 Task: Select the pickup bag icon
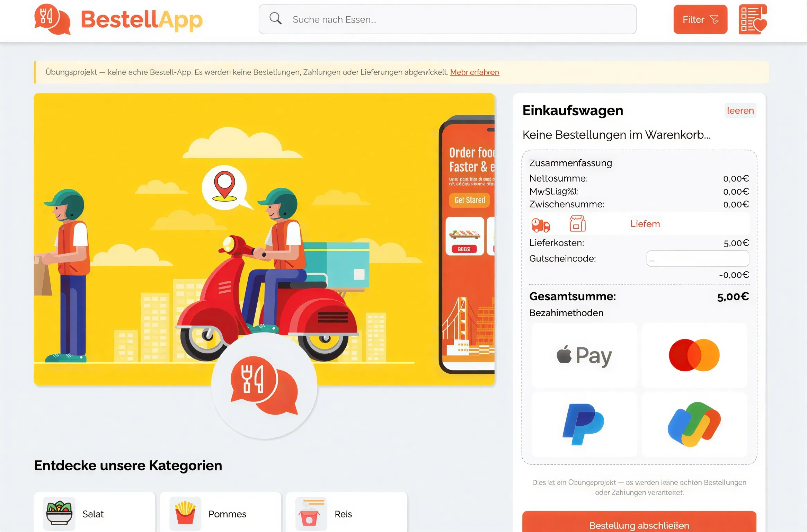coord(577,224)
